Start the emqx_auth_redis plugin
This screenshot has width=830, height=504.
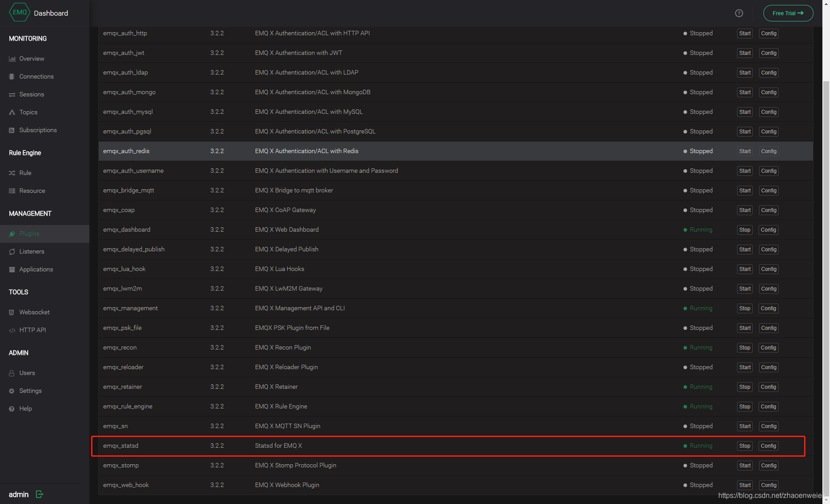coord(745,151)
